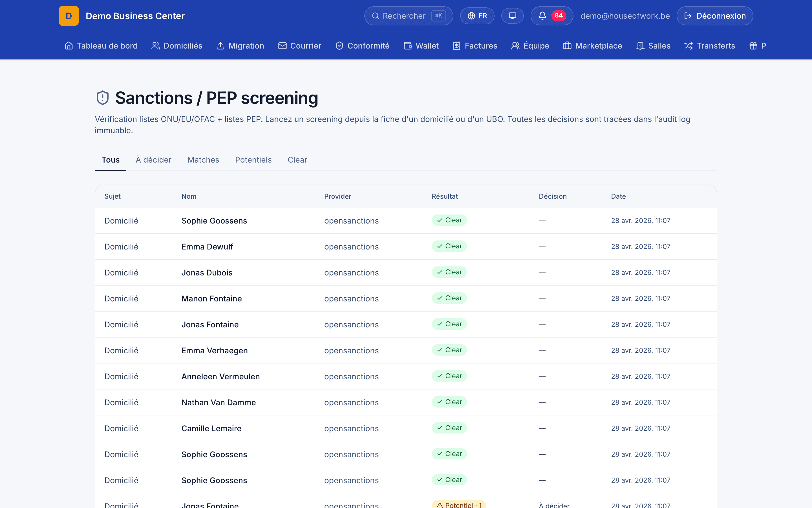Click the wallet icon in navbar

coord(408,46)
